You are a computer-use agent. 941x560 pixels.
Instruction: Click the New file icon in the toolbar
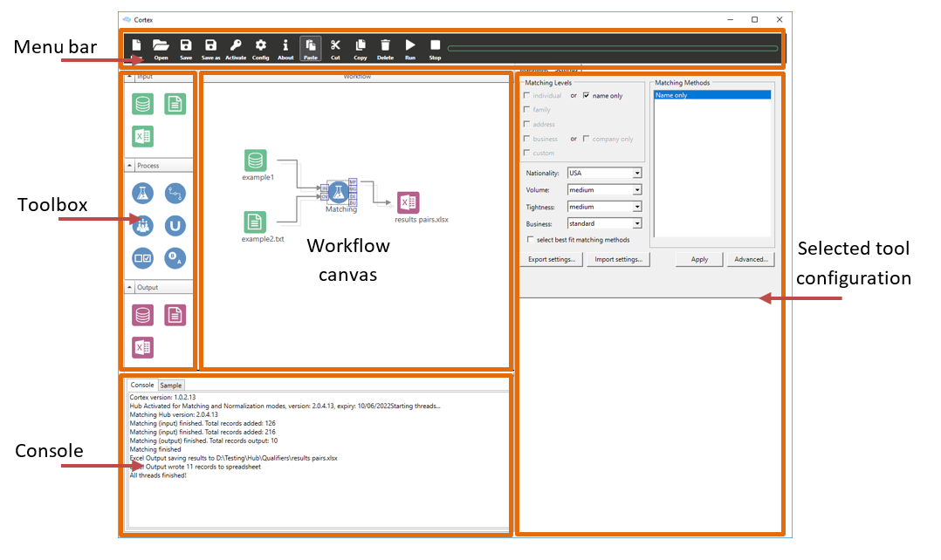coord(137,48)
